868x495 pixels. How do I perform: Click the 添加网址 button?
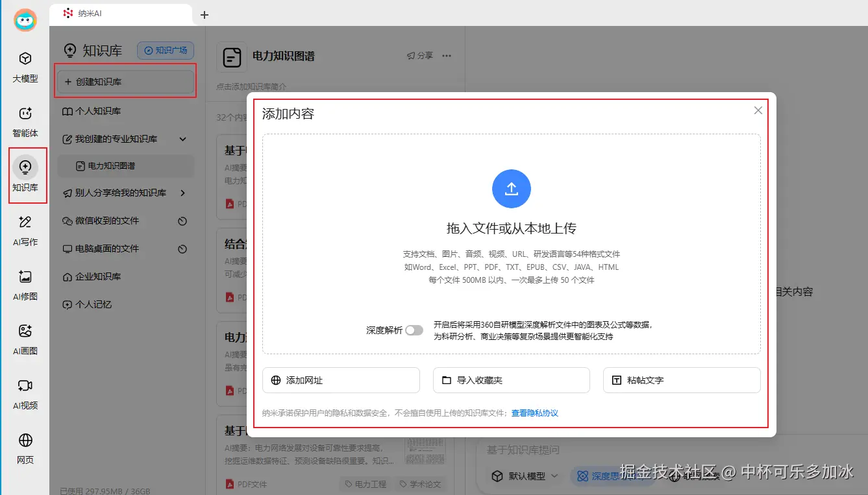tap(341, 380)
